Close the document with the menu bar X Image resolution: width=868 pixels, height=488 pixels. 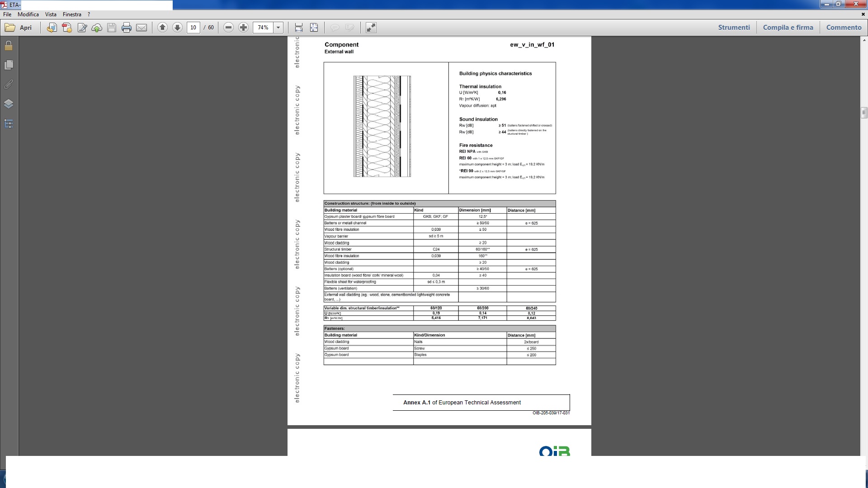(863, 14)
